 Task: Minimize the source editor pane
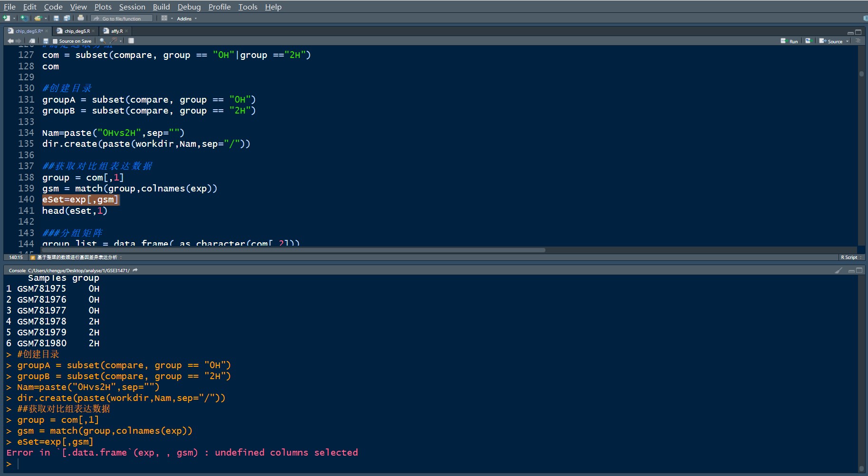pyautogui.click(x=850, y=33)
